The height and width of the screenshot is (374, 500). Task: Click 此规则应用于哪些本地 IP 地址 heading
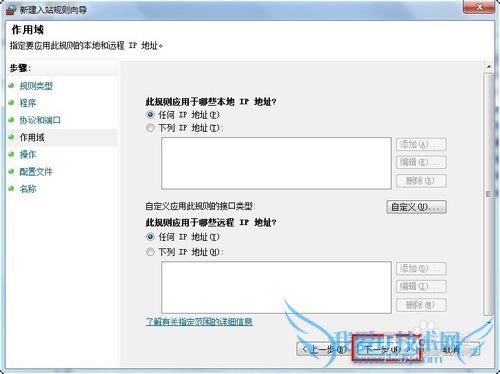[x=211, y=101]
